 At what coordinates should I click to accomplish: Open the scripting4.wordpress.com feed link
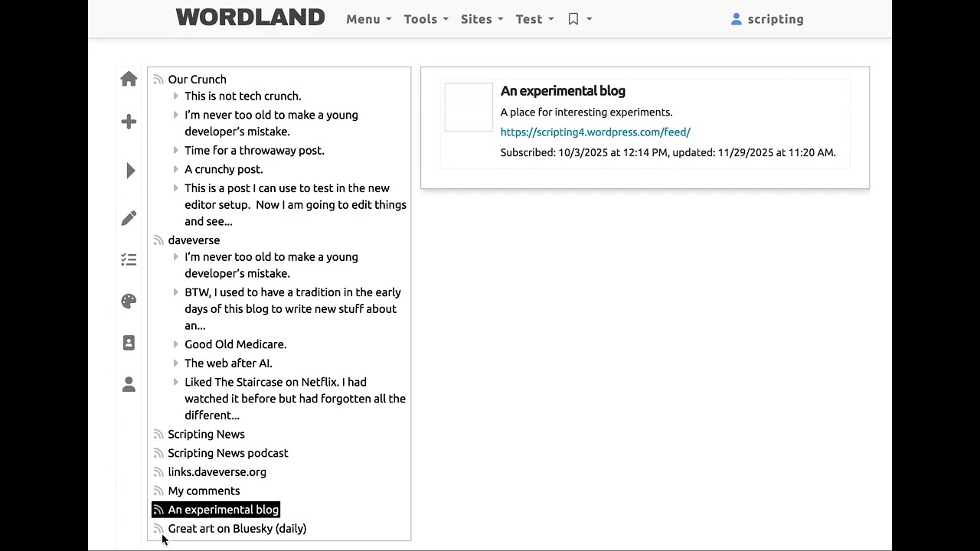[x=596, y=132]
